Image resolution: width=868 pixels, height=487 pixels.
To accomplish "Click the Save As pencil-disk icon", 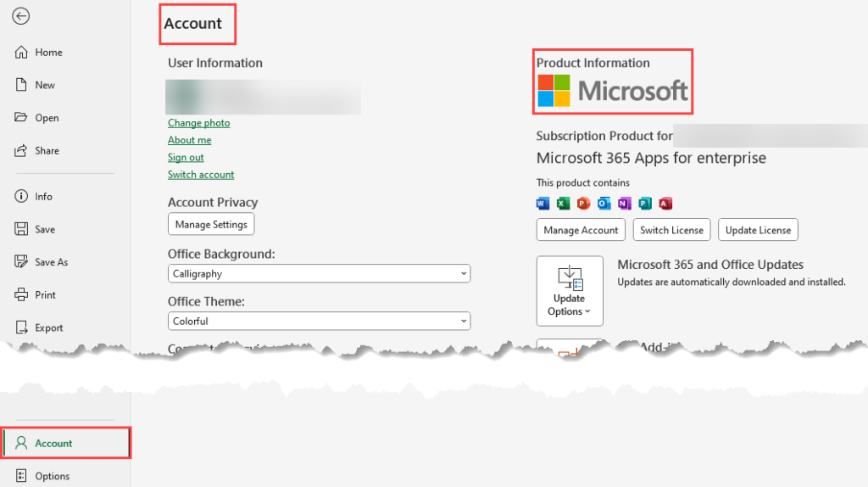I will [21, 262].
